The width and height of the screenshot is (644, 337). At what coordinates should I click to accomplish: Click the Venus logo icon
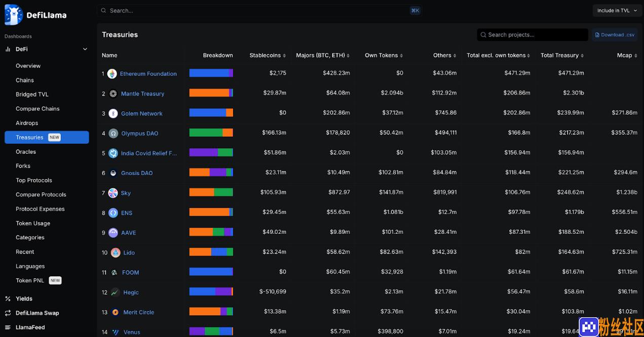[116, 332]
